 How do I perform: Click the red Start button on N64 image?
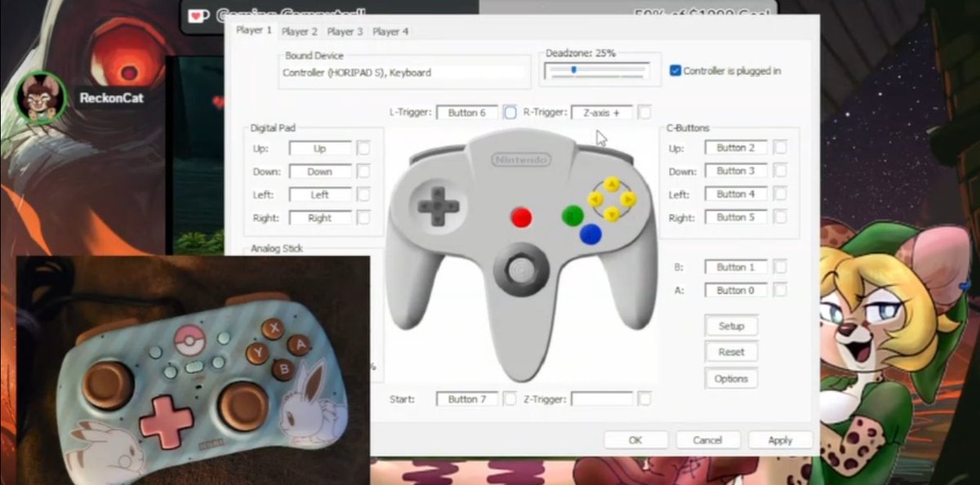click(521, 217)
